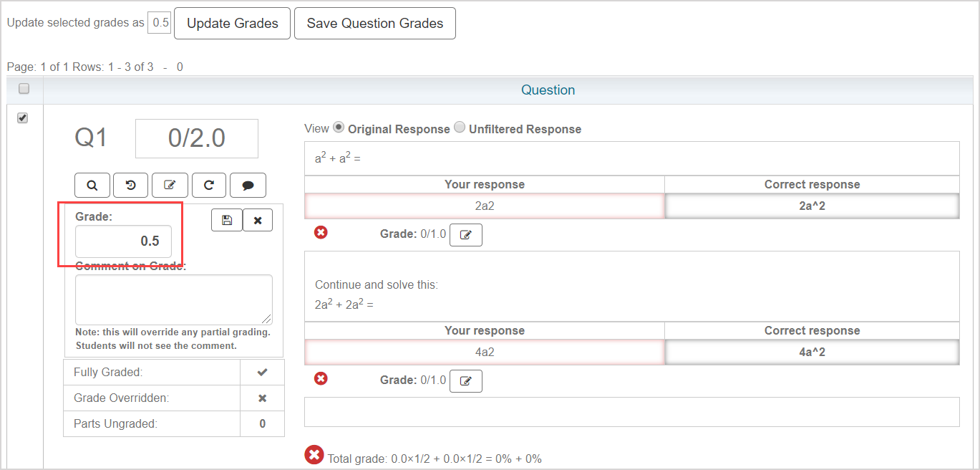Click the Update Grades button
Viewport: 980px width, 470px height.
coord(232,24)
